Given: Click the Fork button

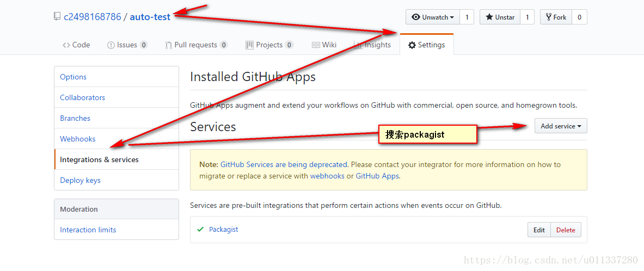Looking at the screenshot, I should [556, 17].
